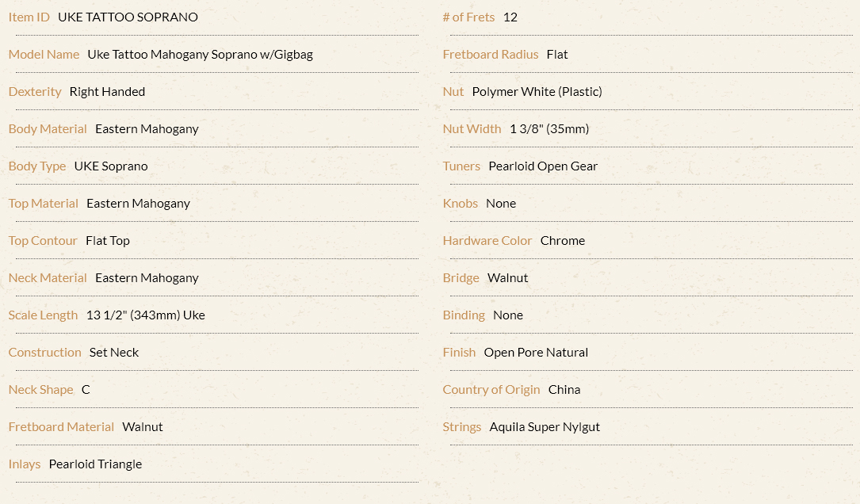Click the Country of Origin label

click(x=491, y=389)
